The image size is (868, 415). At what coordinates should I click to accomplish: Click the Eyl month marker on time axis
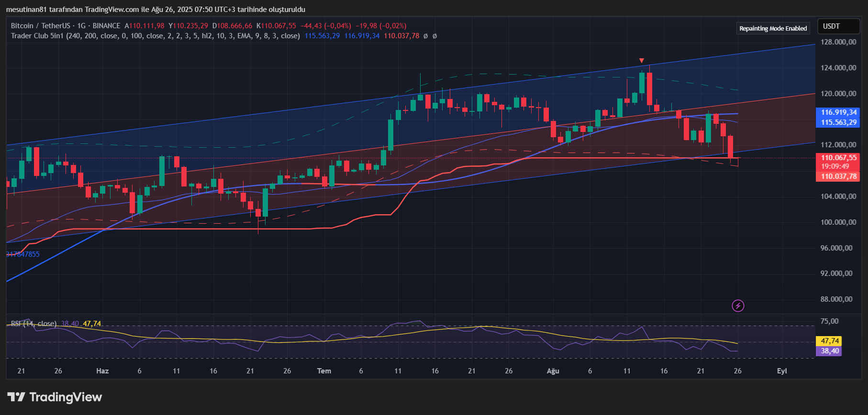782,371
